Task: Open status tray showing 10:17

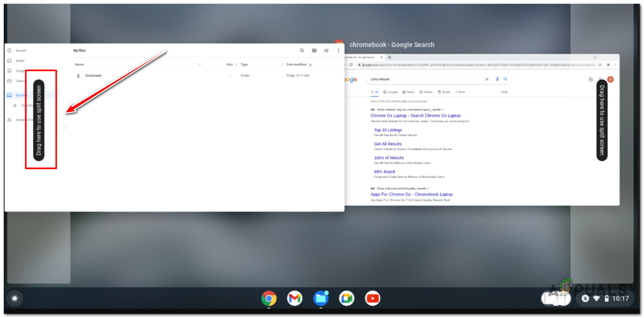Action: click(x=605, y=299)
